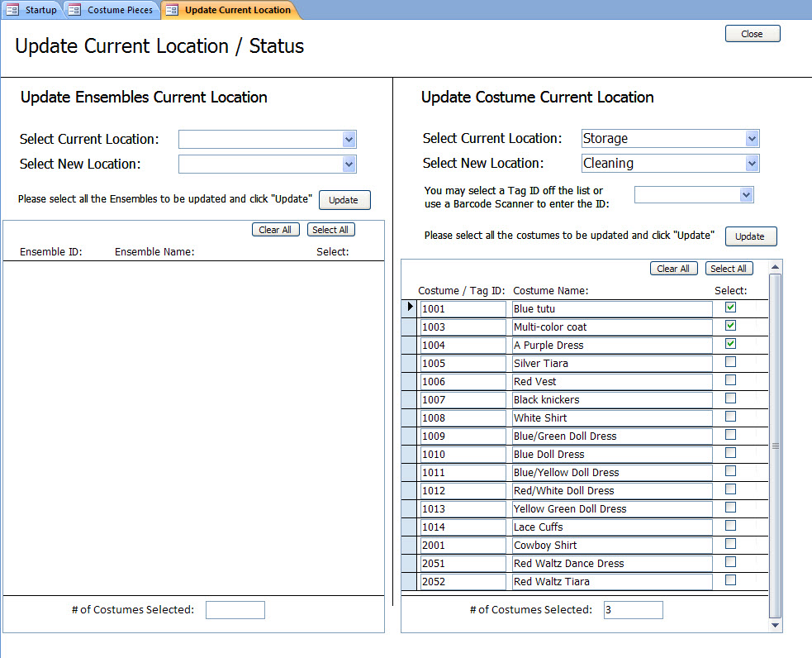This screenshot has width=812, height=658.
Task: Click the costume name Lace Cuffs
Action: (x=612, y=527)
